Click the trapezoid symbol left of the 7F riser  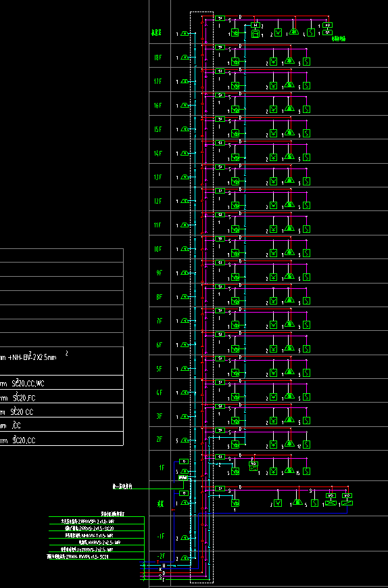pyautogui.click(x=185, y=321)
